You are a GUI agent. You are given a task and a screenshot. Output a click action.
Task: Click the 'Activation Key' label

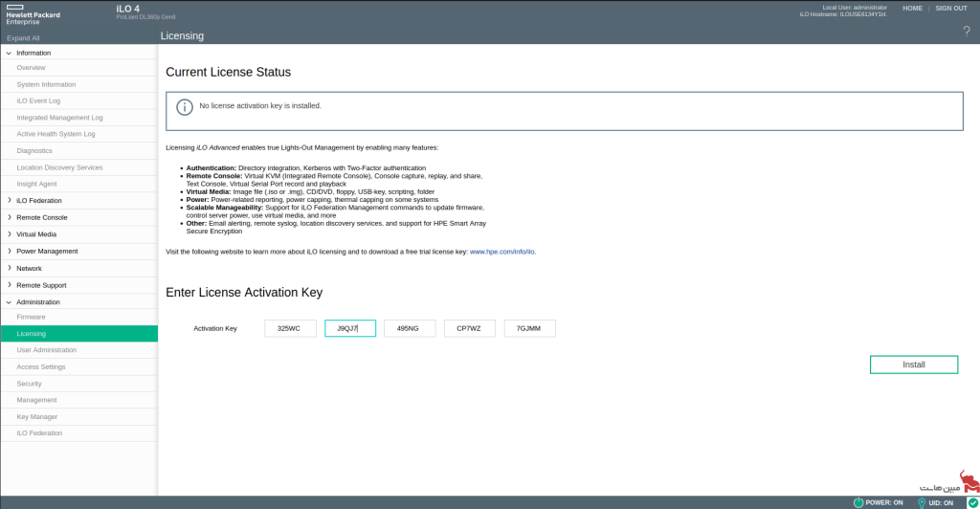click(x=215, y=328)
